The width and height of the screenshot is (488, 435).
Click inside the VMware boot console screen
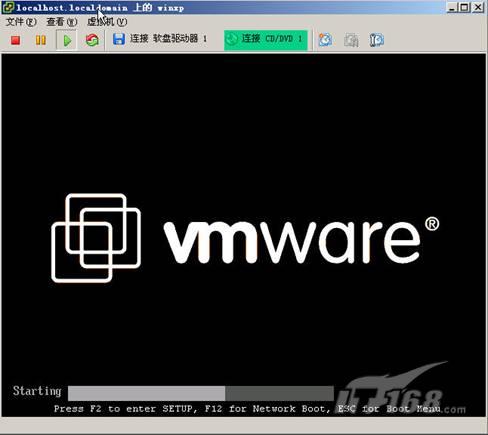click(x=244, y=235)
